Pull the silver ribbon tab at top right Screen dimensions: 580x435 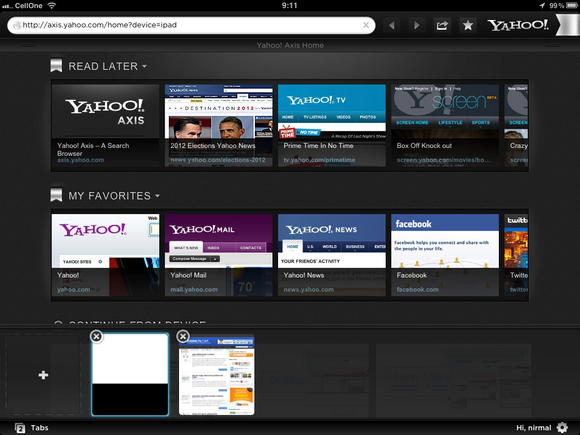click(567, 25)
